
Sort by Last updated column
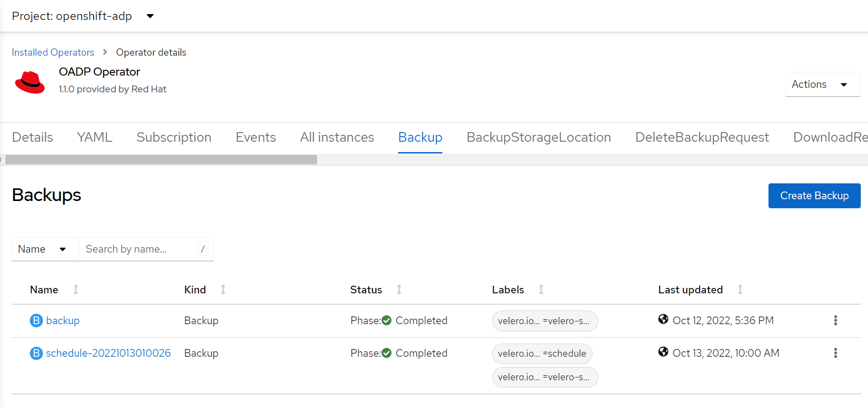click(x=701, y=290)
